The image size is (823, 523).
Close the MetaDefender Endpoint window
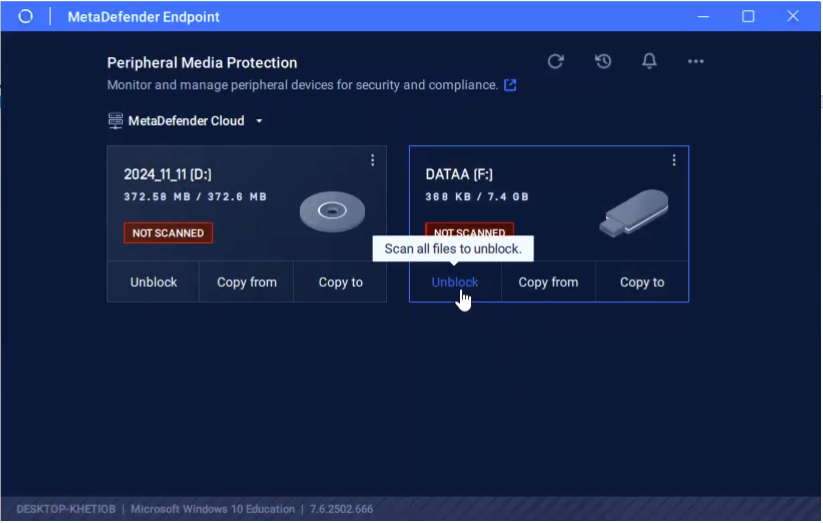(793, 16)
